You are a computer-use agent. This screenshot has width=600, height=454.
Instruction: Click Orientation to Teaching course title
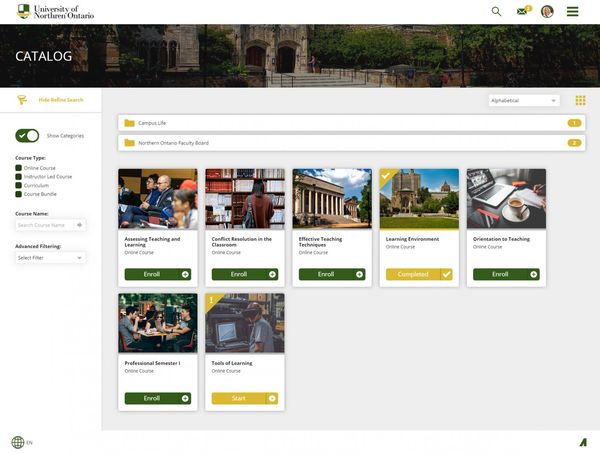[x=501, y=239]
